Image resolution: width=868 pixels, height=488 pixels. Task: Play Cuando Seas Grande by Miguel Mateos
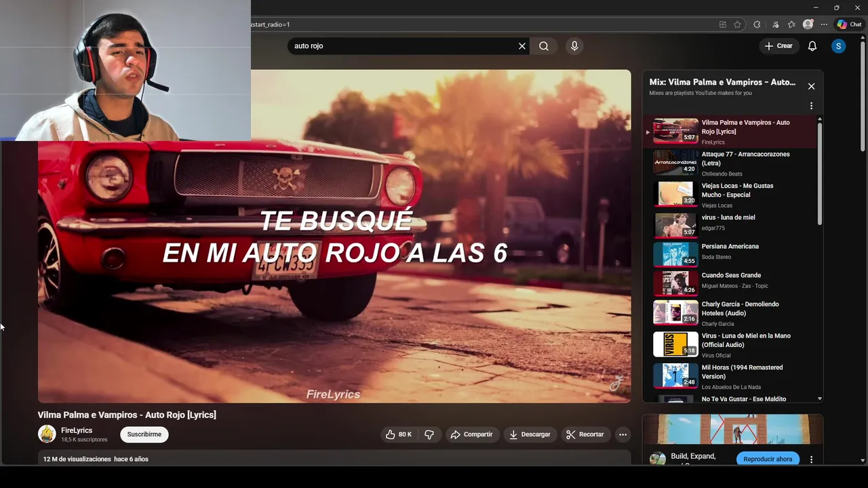click(x=730, y=283)
